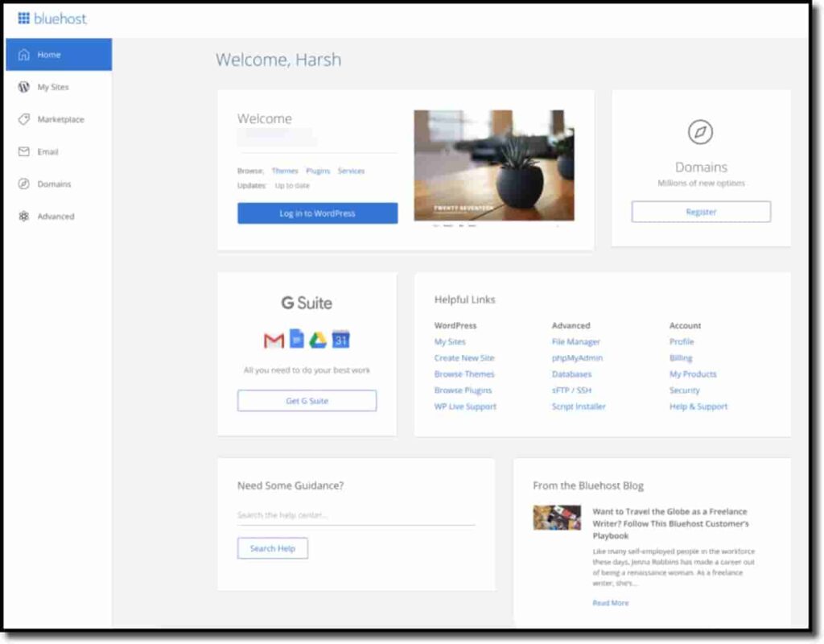Screen dimensions: 824x644
Task: Open the Billing account link
Action: [x=681, y=358]
